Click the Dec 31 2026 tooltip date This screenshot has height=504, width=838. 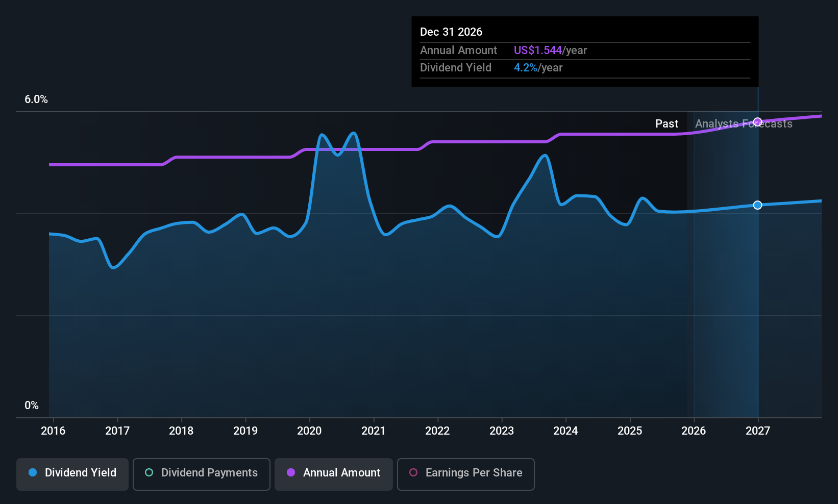(451, 32)
